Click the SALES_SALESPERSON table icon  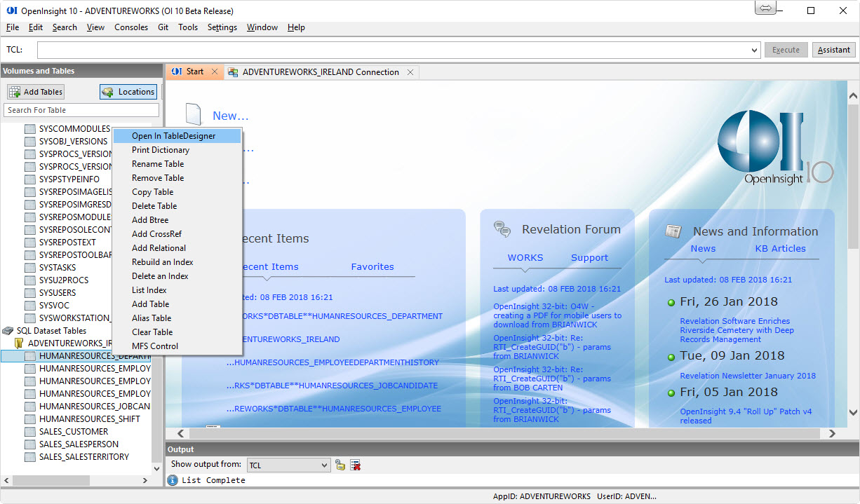click(30, 444)
